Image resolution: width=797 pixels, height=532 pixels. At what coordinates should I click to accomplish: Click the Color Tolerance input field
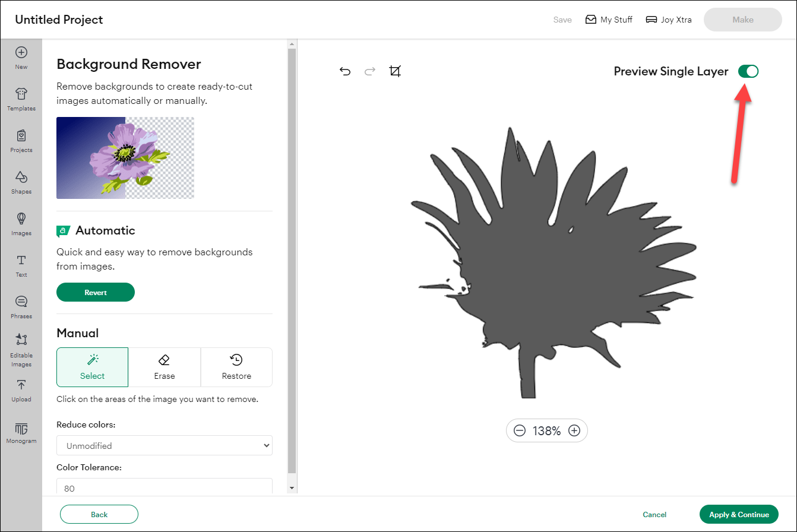click(x=165, y=488)
